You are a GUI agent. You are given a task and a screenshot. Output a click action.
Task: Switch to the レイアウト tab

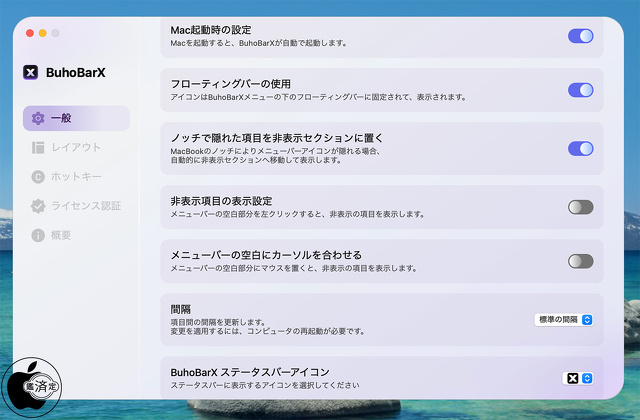tap(76, 147)
